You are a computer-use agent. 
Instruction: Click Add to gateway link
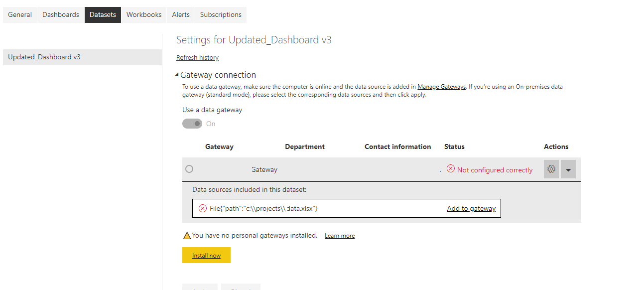[x=471, y=208]
